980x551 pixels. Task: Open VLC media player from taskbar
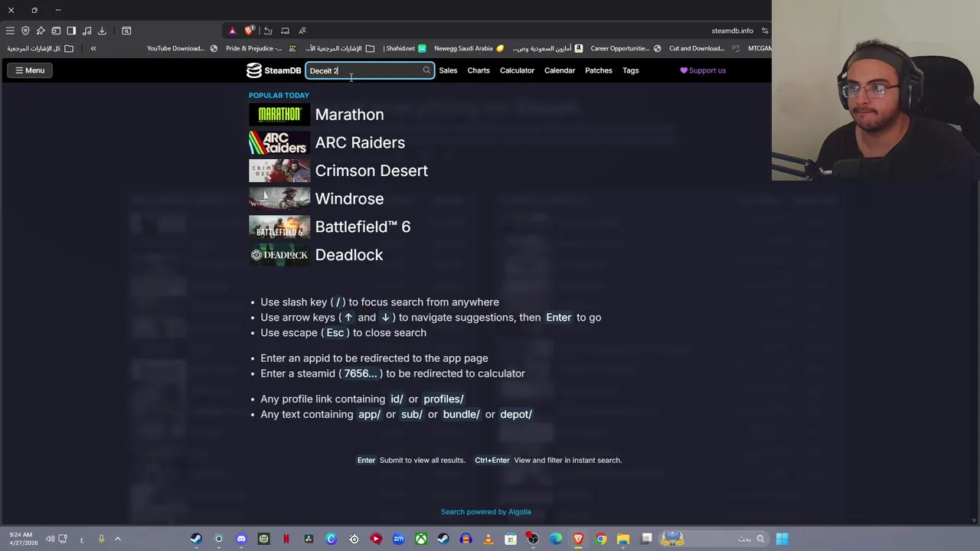tap(488, 539)
